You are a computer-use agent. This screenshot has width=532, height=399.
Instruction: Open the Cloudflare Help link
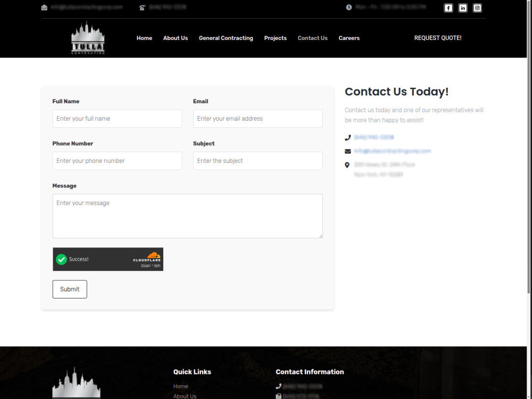pyautogui.click(x=157, y=265)
